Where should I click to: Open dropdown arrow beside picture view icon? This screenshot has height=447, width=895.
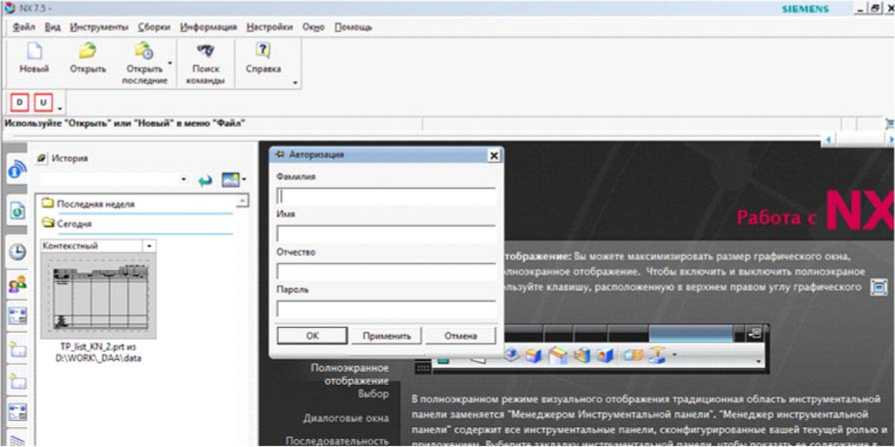[x=244, y=180]
